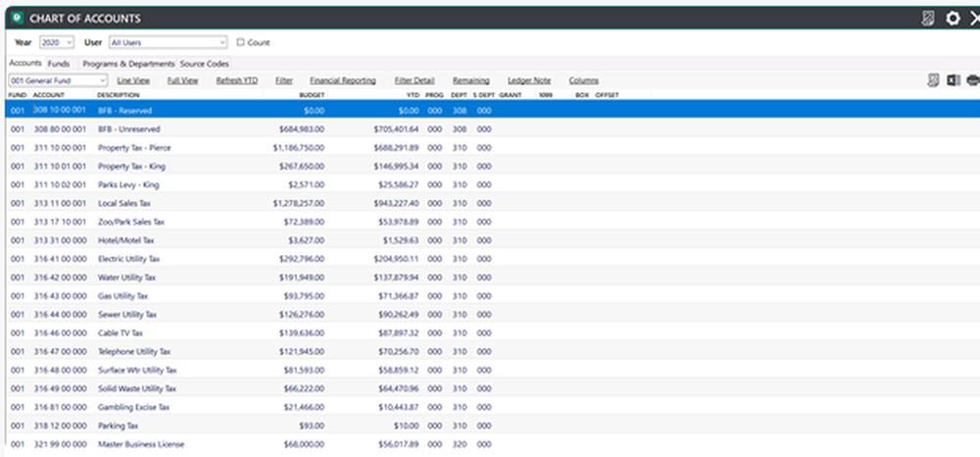Image resolution: width=980 pixels, height=457 pixels.
Task: Open Ledger Note
Action: click(x=529, y=80)
